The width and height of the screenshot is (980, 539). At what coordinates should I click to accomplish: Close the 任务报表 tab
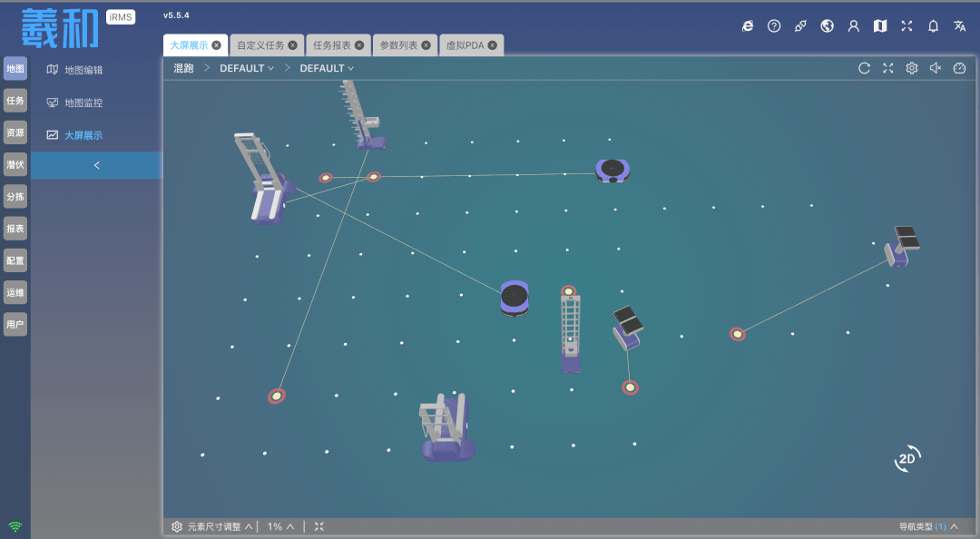pos(359,45)
